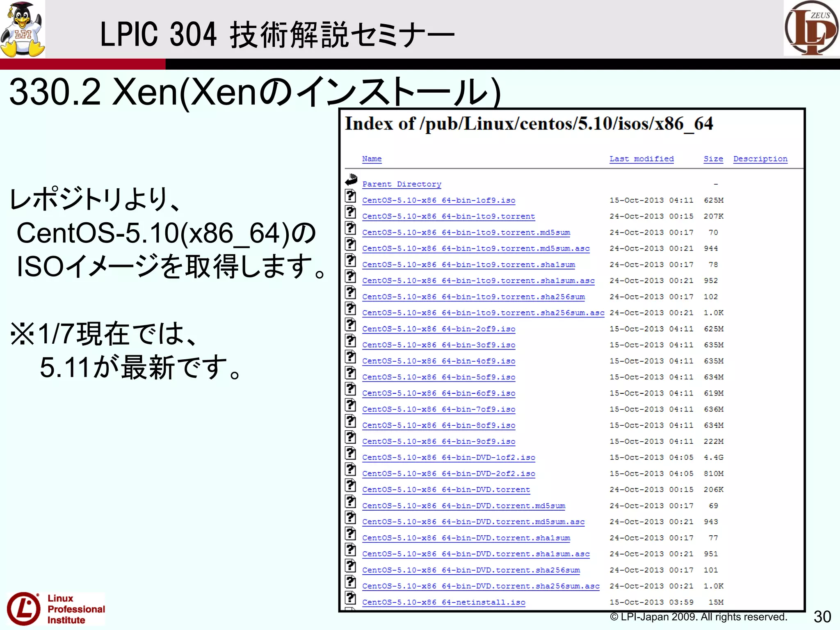Download CentOS-5.10-x86_64-bin-7of9.iso link

tap(438, 409)
